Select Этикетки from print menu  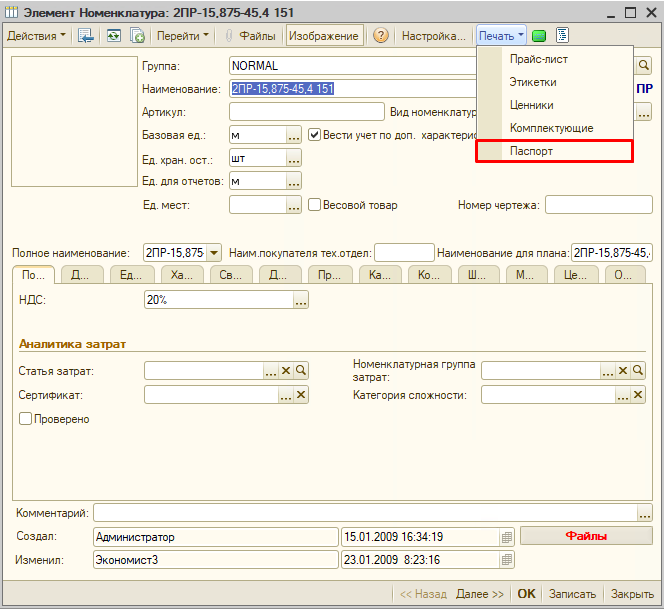tap(555, 82)
